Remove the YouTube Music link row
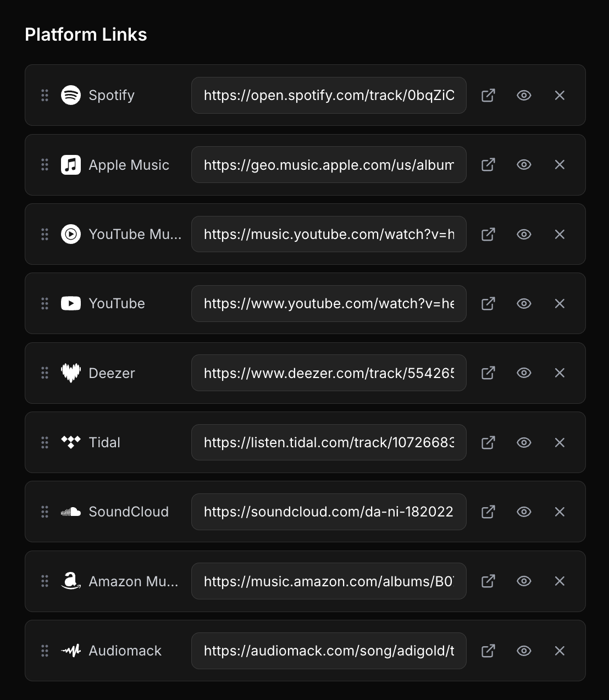This screenshot has width=609, height=700. 560,234
